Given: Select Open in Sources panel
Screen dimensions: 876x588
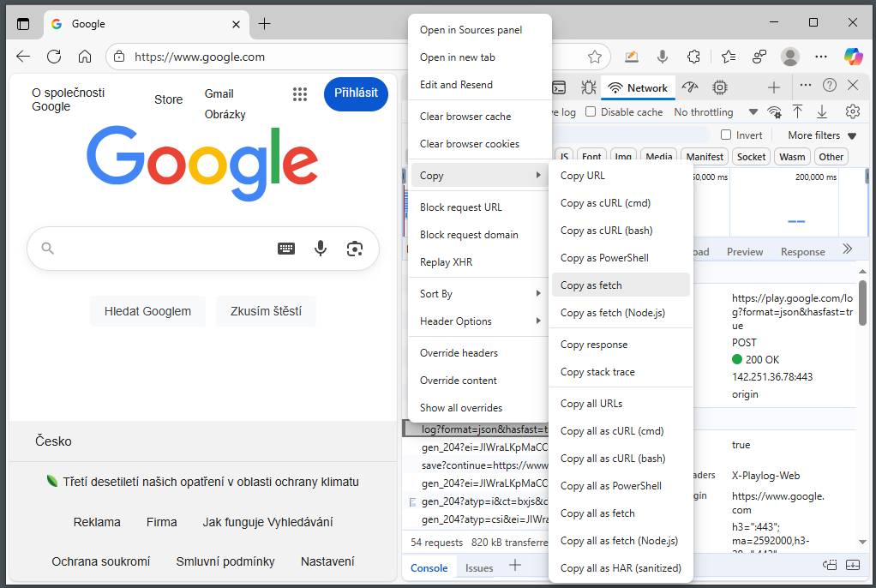Looking at the screenshot, I should pyautogui.click(x=479, y=30).
